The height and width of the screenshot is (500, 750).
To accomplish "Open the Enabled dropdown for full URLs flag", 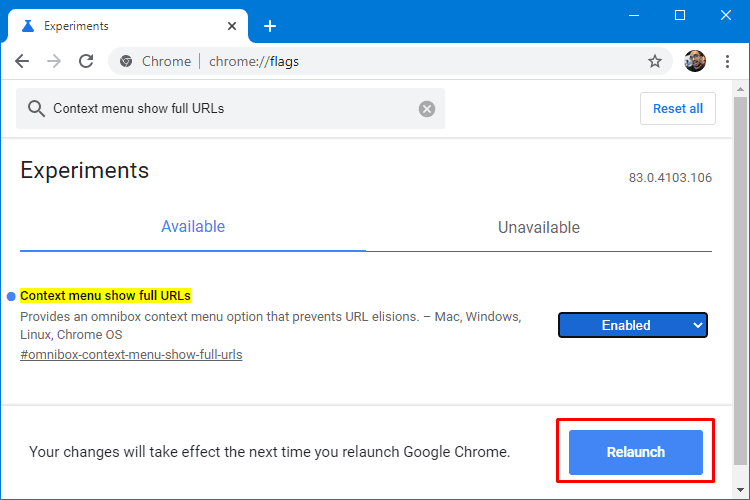I will 632,325.
